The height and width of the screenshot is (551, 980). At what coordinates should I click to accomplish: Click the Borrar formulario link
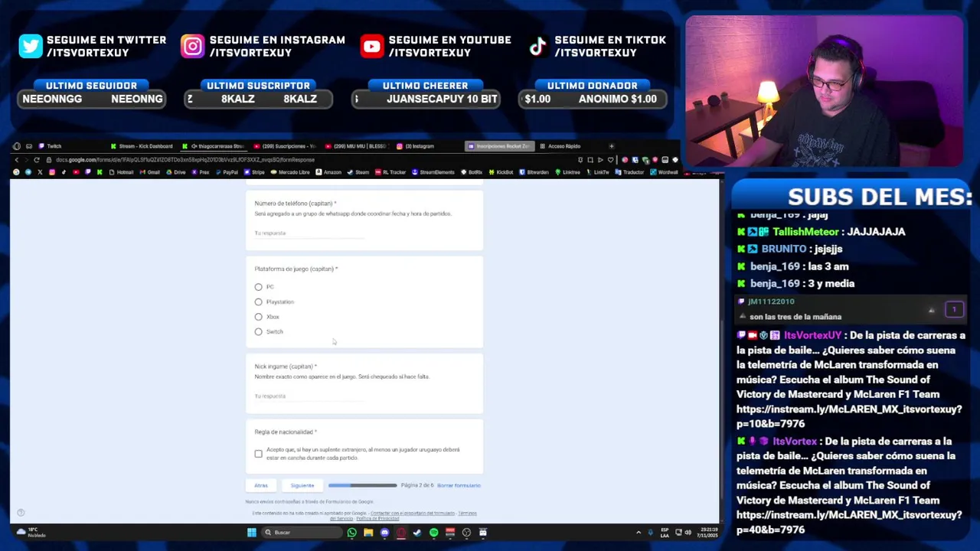(x=459, y=485)
